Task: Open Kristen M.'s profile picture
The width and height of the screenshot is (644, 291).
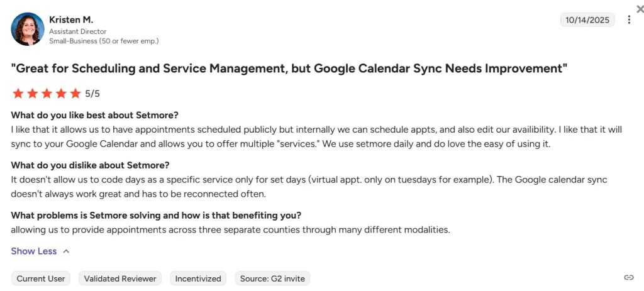Action: click(x=27, y=29)
